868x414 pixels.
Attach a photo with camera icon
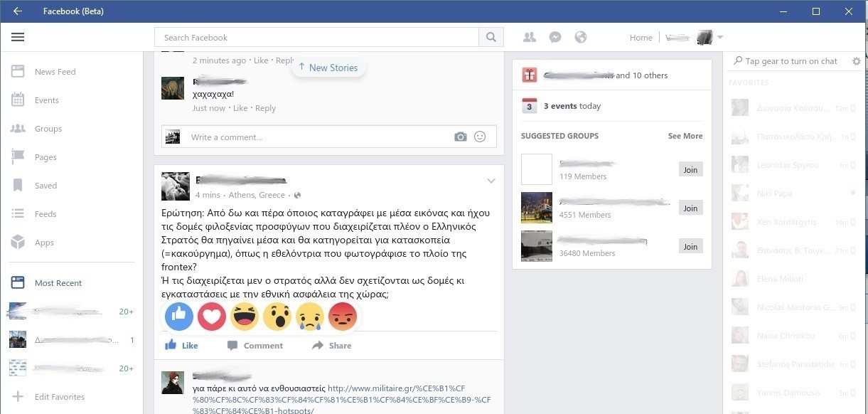pos(461,137)
